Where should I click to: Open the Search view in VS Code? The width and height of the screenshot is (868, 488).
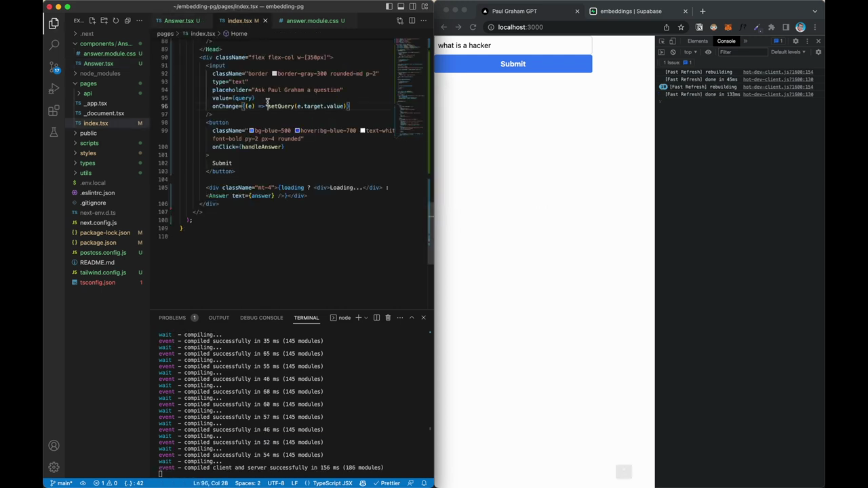pyautogui.click(x=54, y=45)
